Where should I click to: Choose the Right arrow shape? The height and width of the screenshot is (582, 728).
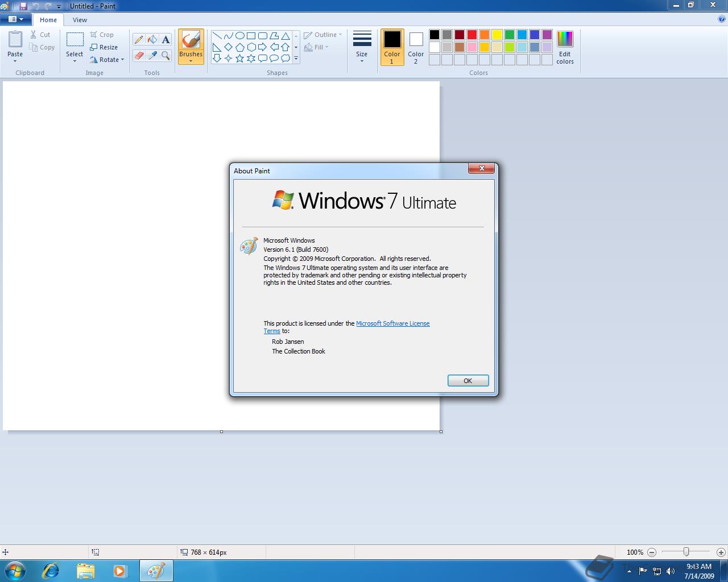[262, 47]
